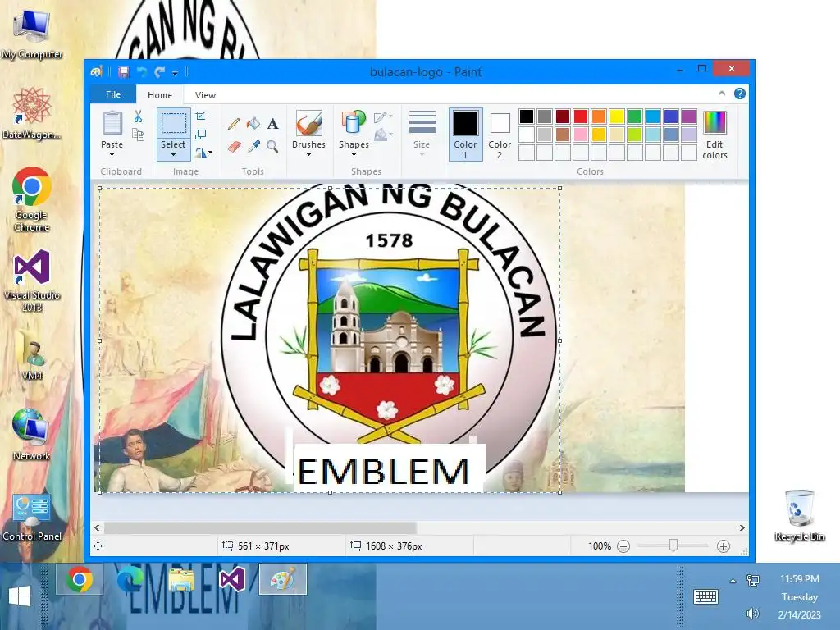Pick the green color swatch
This screenshot has width=840, height=630.
pyautogui.click(x=635, y=116)
